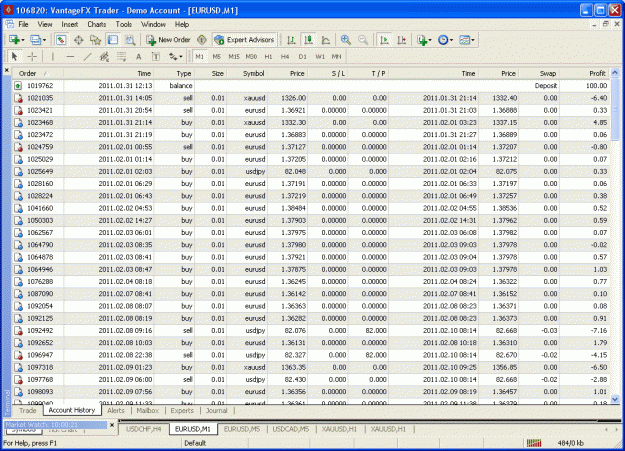
Task: Click the deposit balance row icon for 1019762
Action: (18, 86)
